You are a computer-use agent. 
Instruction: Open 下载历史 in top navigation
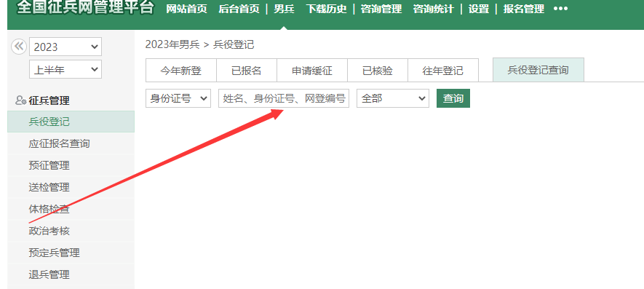tap(327, 9)
